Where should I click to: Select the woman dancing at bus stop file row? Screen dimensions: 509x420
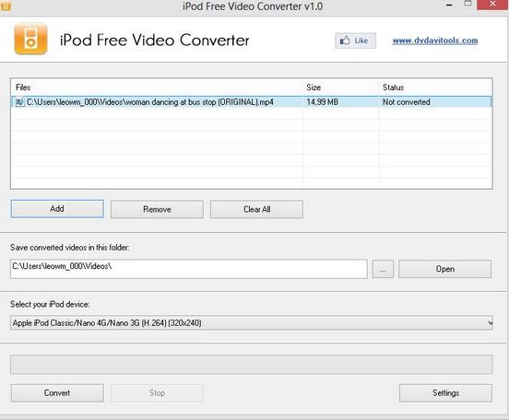[252, 102]
